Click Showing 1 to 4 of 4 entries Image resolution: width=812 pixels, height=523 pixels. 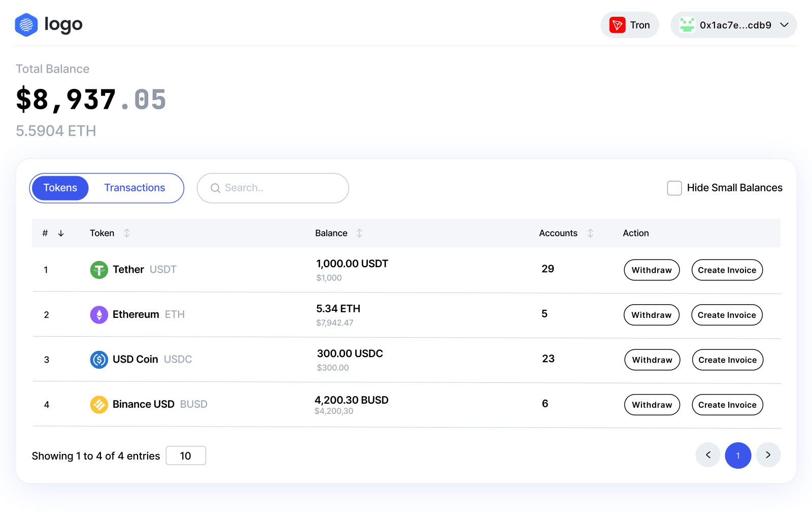point(96,456)
